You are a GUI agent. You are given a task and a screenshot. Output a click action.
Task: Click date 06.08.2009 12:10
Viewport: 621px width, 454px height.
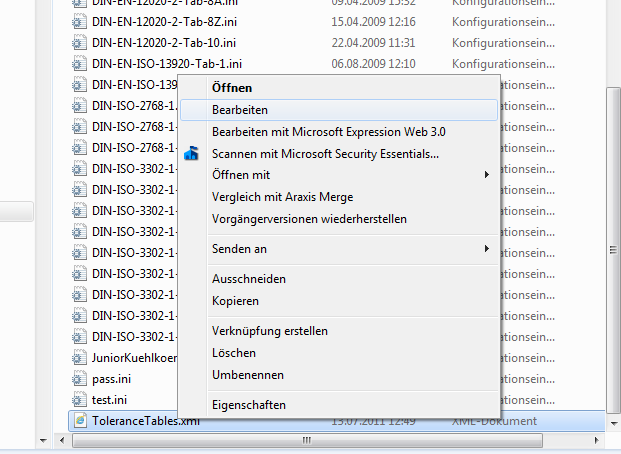(373, 64)
